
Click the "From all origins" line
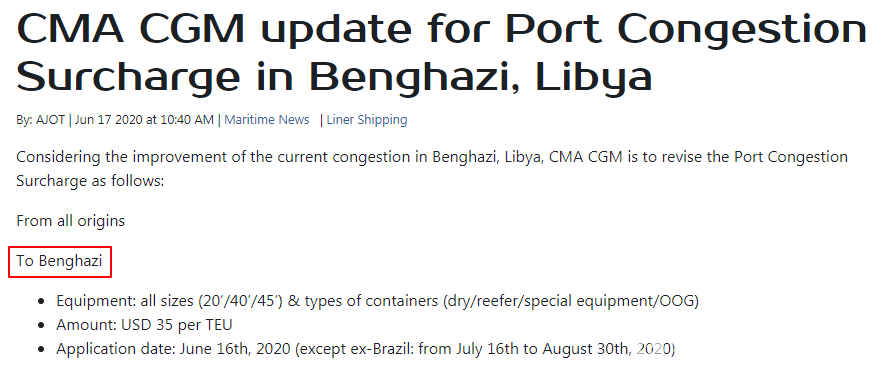[70, 220]
